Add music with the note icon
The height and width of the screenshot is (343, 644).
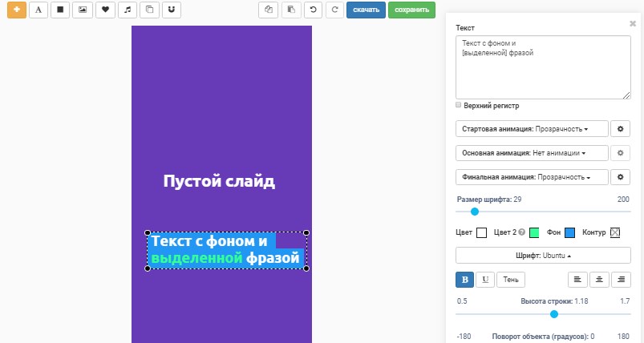pyautogui.click(x=127, y=10)
